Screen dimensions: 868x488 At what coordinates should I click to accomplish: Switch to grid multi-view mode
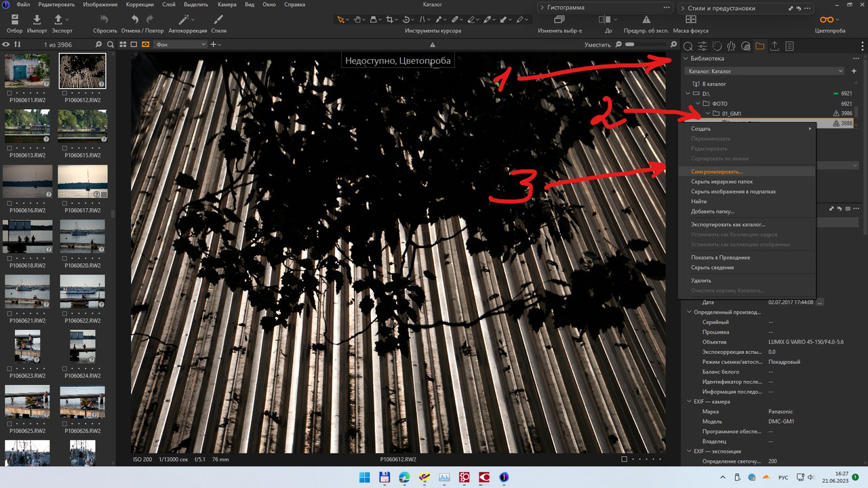tap(123, 45)
